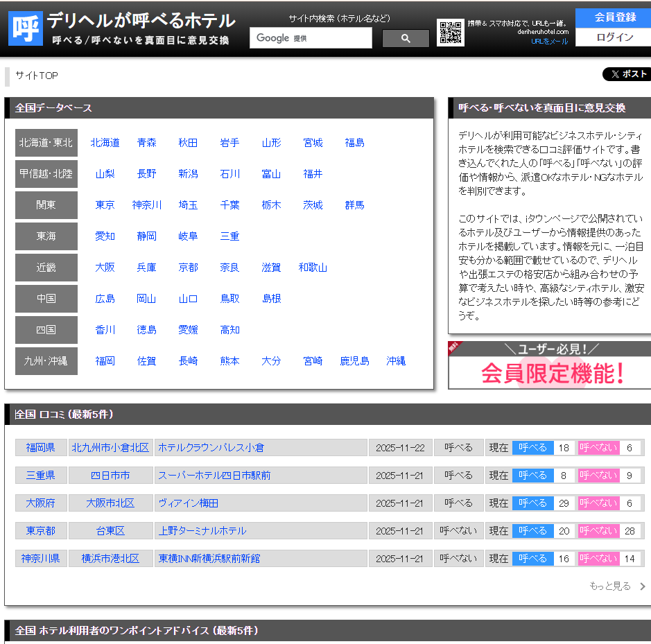Select 北海道 prefecture link

tap(105, 143)
